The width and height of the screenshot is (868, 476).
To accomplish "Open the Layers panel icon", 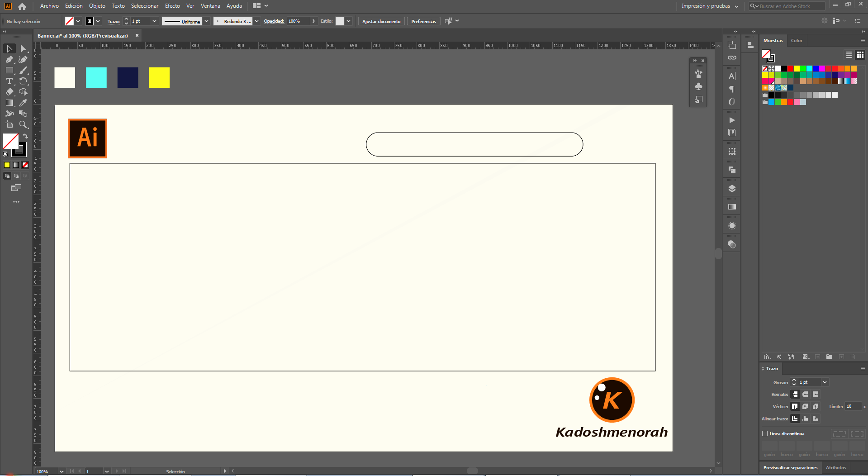I will click(x=732, y=189).
